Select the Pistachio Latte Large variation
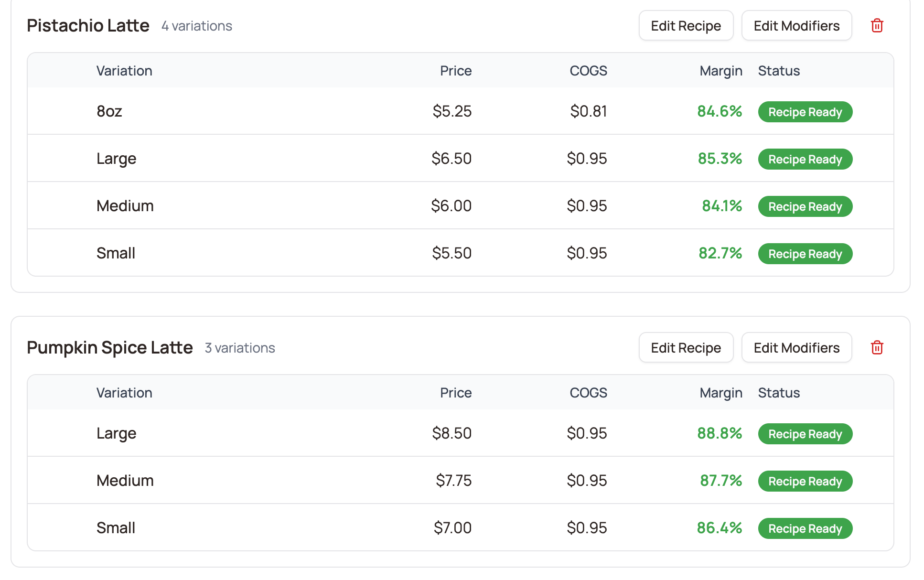Screen dimensions: 924x580 (116, 159)
